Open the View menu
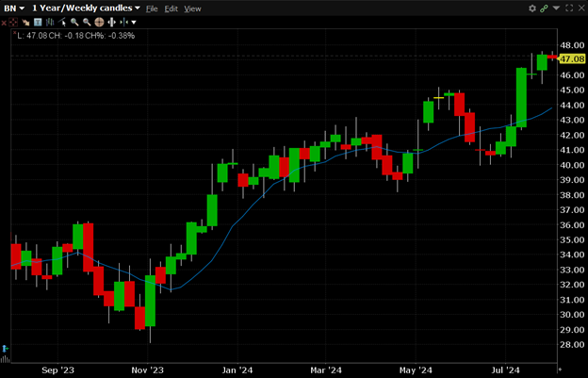The height and width of the screenshot is (378, 588). pos(192,8)
